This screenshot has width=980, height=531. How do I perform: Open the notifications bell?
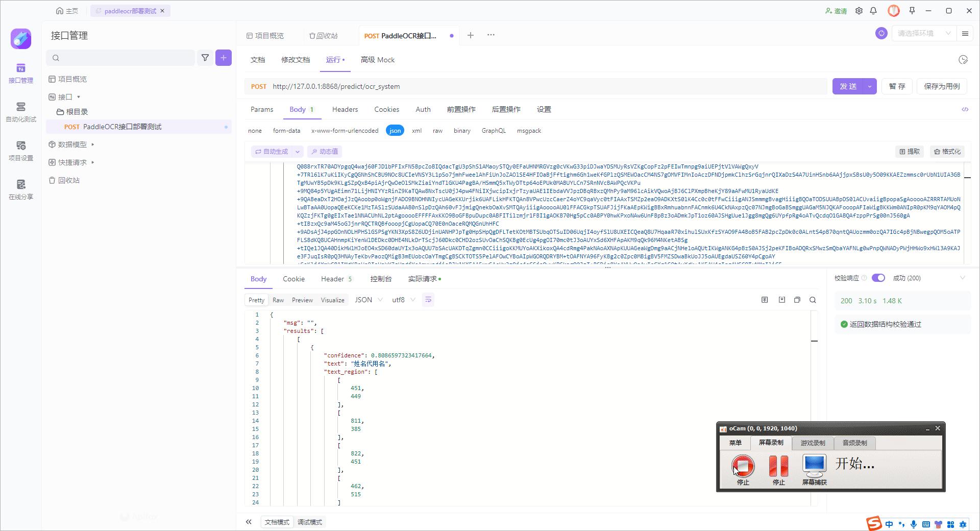pos(873,11)
